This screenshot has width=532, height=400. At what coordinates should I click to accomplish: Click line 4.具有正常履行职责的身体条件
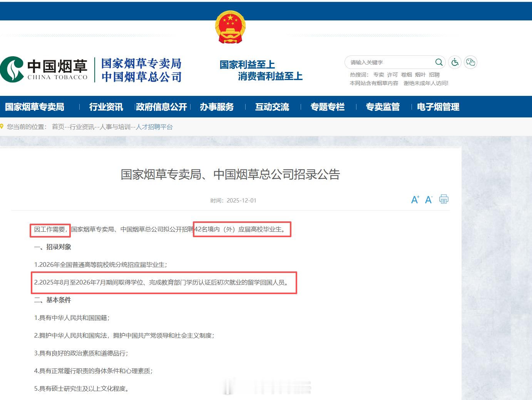94,371
